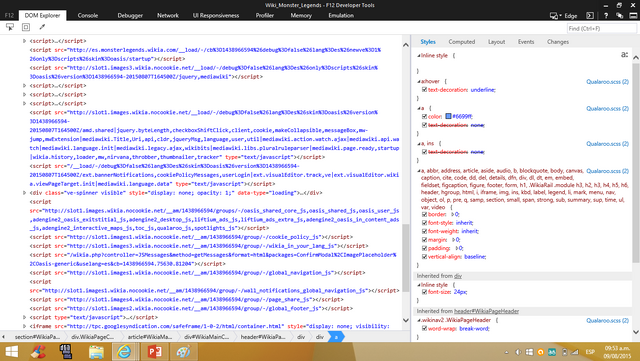Viewport: 640px width, 361px height.
Task: Open the Windows Start button
Action: pos(11,352)
